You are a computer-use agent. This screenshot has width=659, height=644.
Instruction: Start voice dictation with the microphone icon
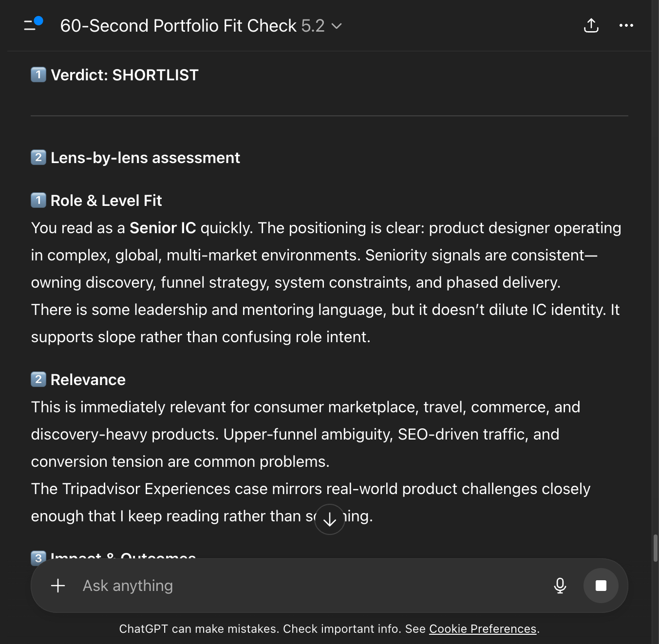pos(560,586)
